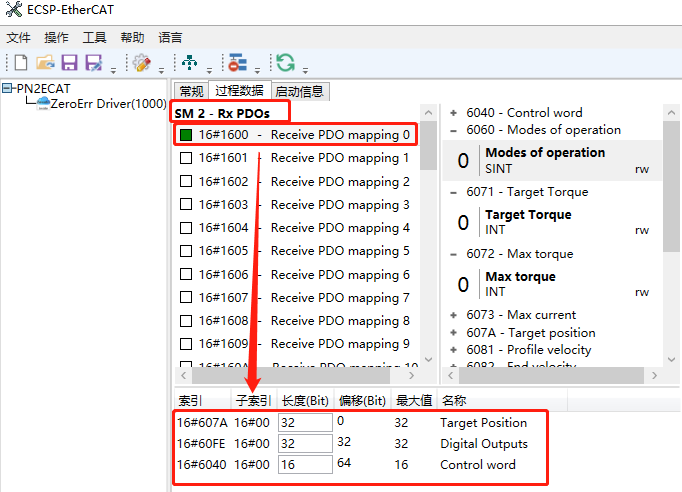Collapse 6072 - Max torque entry
The width and height of the screenshot is (682, 492).
pyautogui.click(x=454, y=254)
